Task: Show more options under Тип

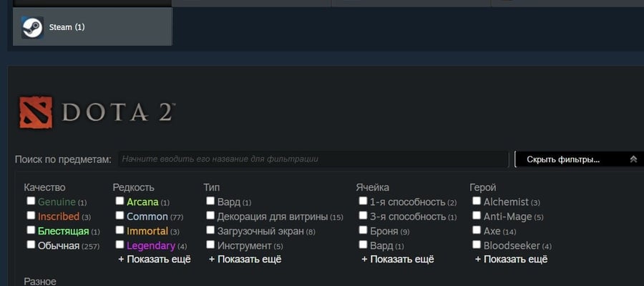Action: click(x=245, y=260)
